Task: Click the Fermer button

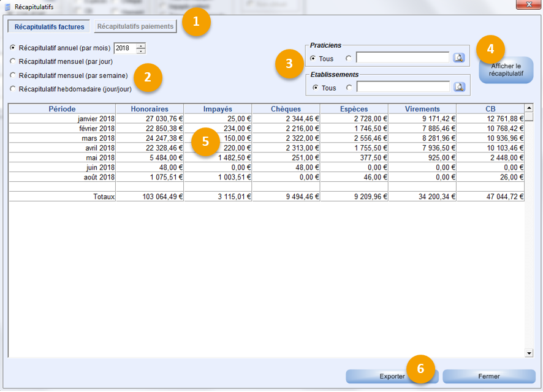Action: pyautogui.click(x=489, y=376)
